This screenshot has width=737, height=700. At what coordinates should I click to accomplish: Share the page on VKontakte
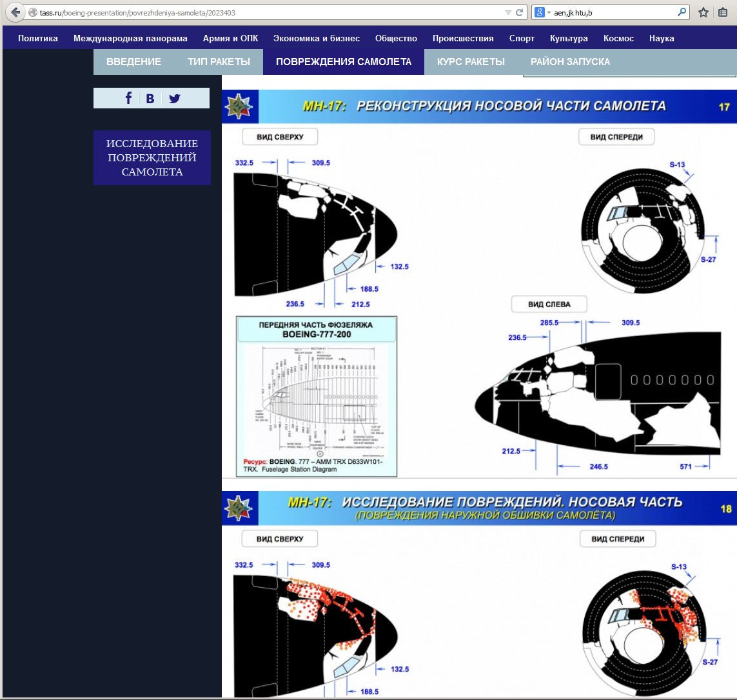tap(150, 99)
